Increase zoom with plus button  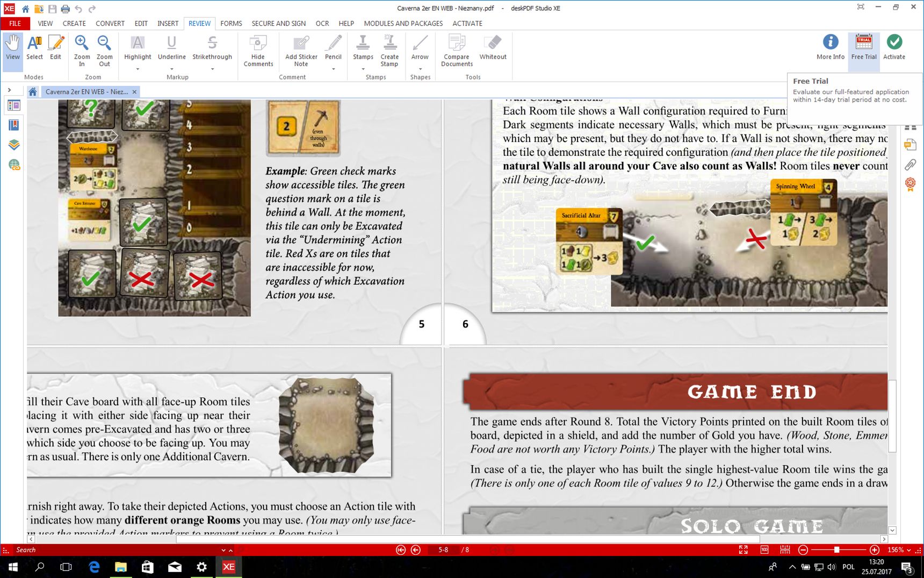click(875, 550)
